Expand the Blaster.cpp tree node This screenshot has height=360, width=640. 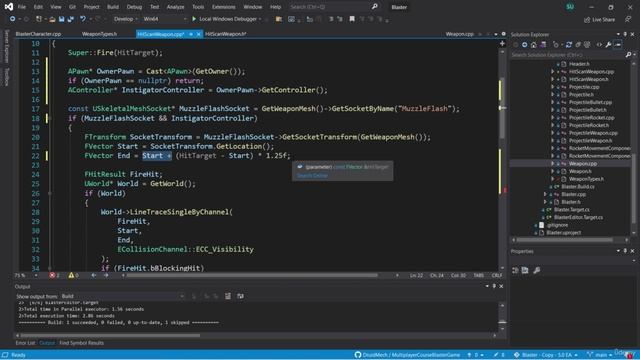click(x=545, y=194)
